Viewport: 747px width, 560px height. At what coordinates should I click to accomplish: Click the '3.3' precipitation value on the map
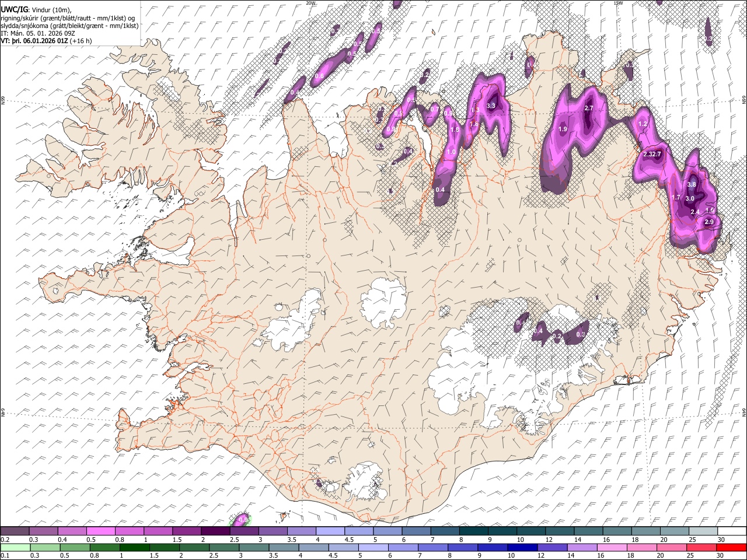pos(491,106)
